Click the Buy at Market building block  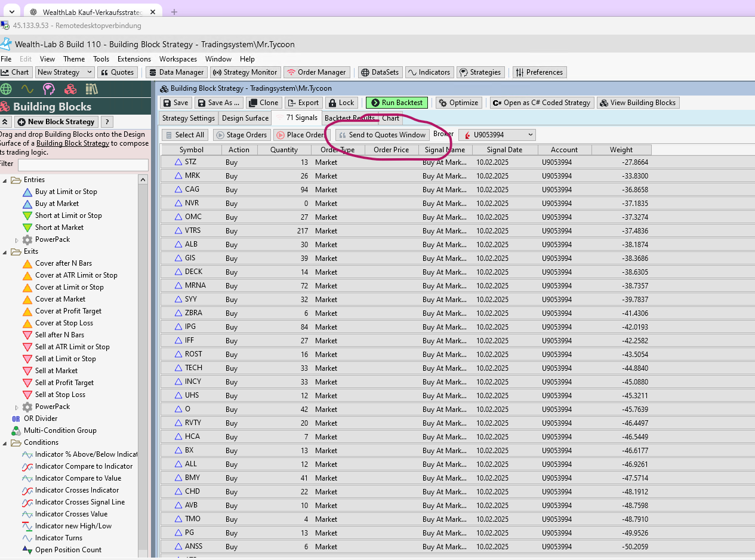click(57, 204)
